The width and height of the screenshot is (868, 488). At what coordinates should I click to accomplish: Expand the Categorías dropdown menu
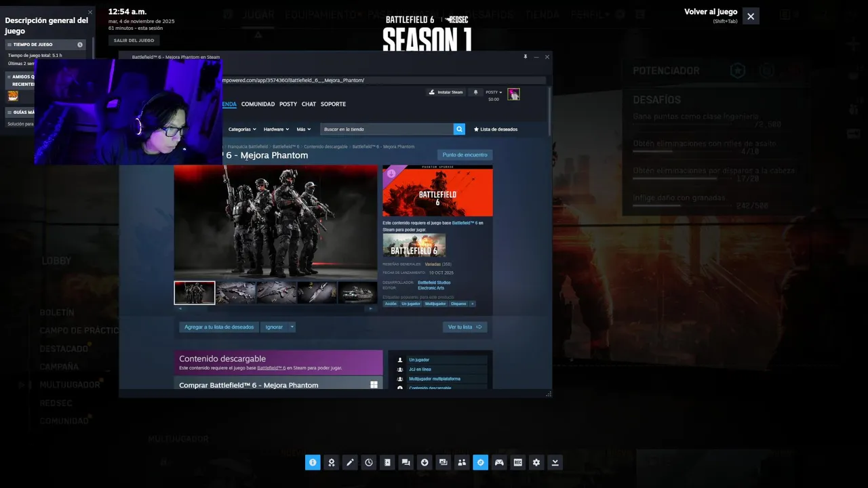(x=242, y=129)
